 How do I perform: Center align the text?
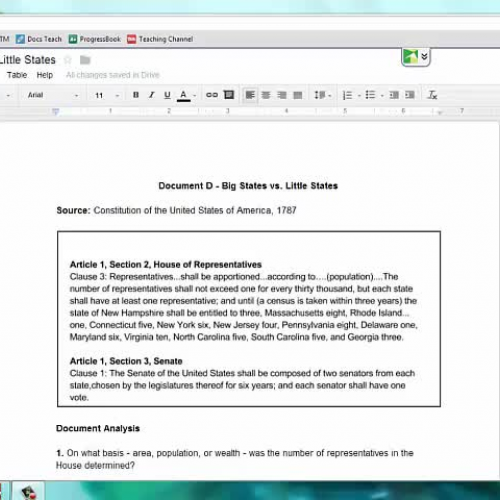[266, 95]
